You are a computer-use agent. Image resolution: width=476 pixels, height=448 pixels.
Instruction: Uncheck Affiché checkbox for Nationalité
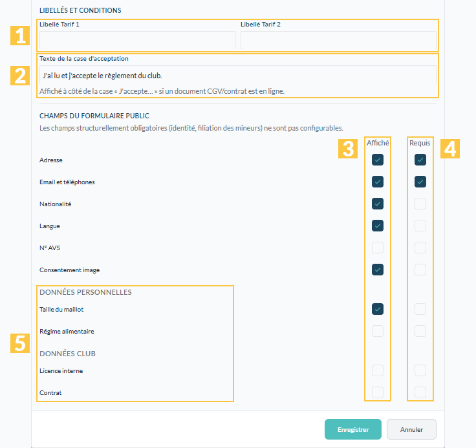click(377, 204)
